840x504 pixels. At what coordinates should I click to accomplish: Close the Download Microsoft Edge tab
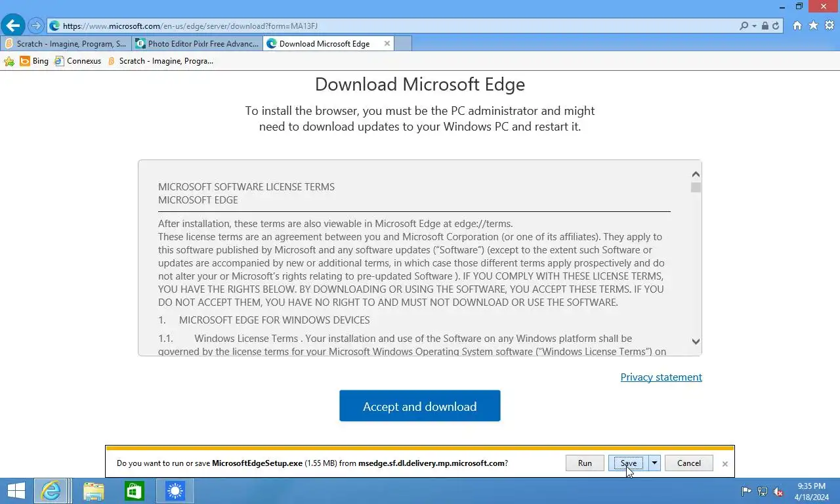(x=387, y=44)
